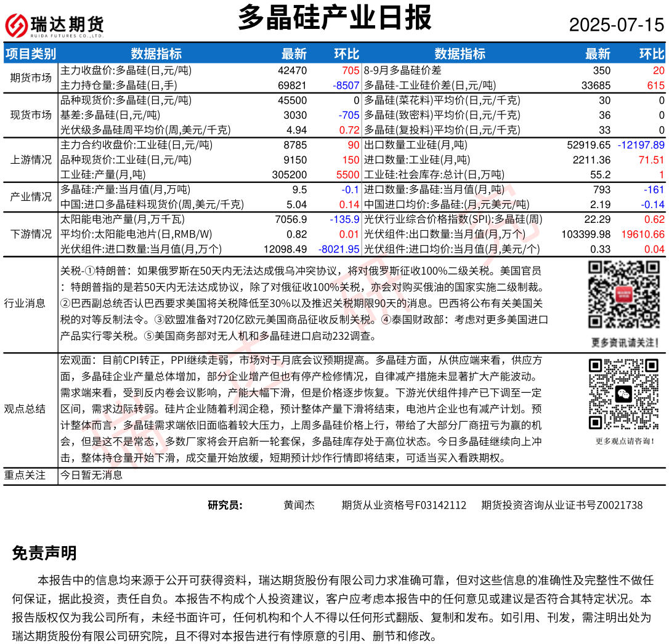Click the 更多资讯请关注 caption
Screen dimensions: 669x644
pyautogui.click(x=624, y=342)
